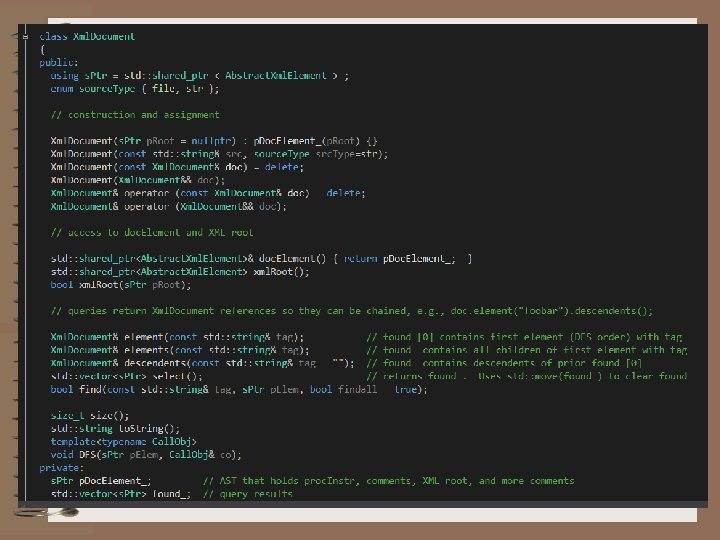Click the 'bool xmlRoot(sPtr pRoot)' line
Image resolution: width=720 pixels, height=540 pixels.
pyautogui.click(x=120, y=285)
